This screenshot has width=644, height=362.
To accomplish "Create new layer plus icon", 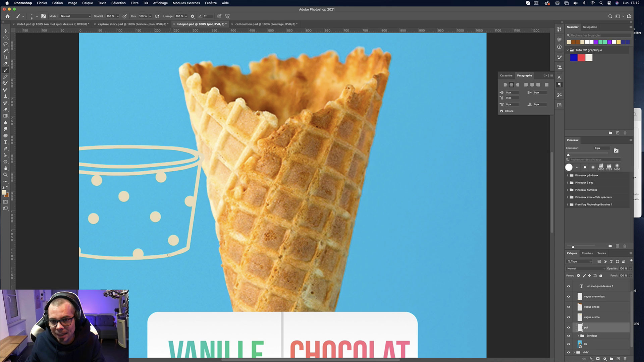I will 618,359.
